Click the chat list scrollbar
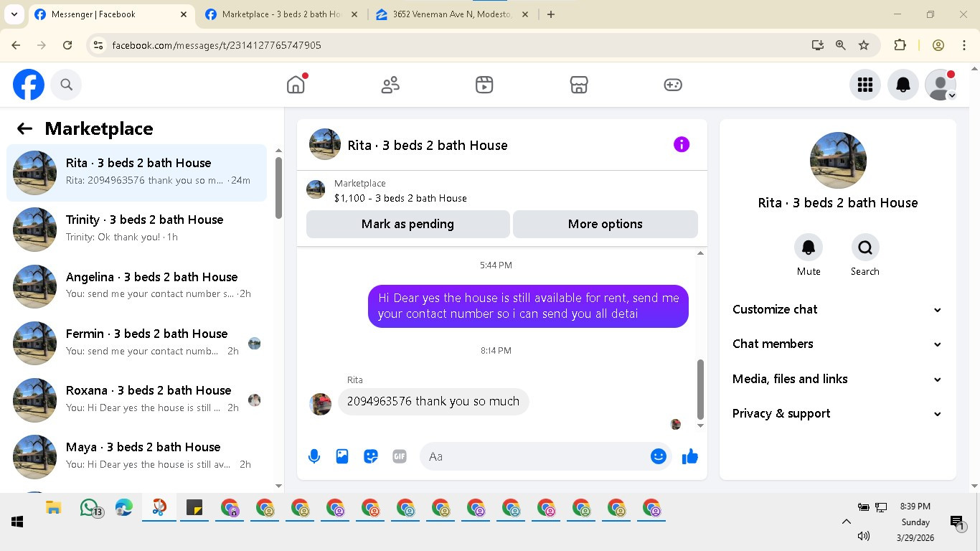The width and height of the screenshot is (980, 551). tap(278, 188)
